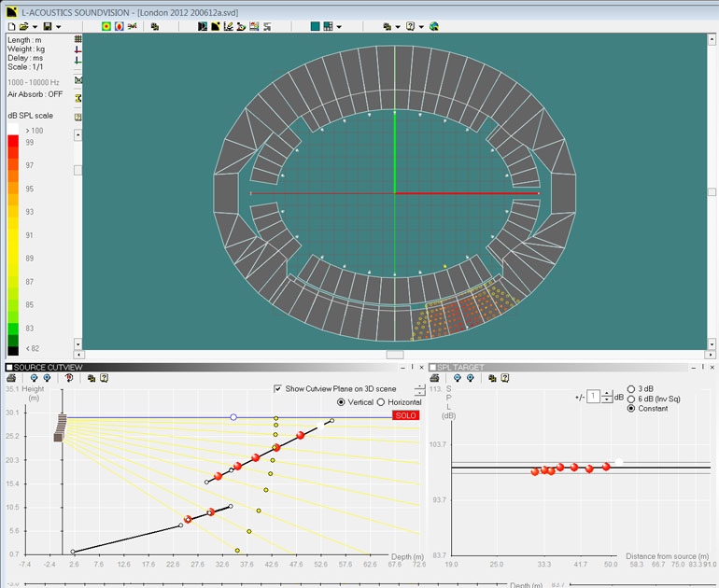Click the pencil edit geometry toolbar icon
Viewport: 719px width, 588px height.
pyautogui.click(x=229, y=26)
